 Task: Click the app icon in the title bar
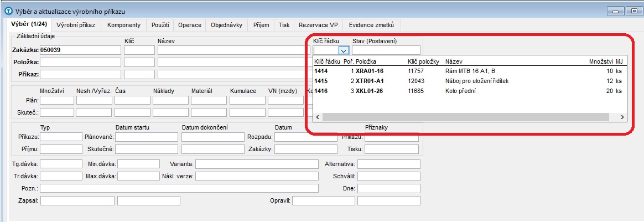click(x=8, y=11)
